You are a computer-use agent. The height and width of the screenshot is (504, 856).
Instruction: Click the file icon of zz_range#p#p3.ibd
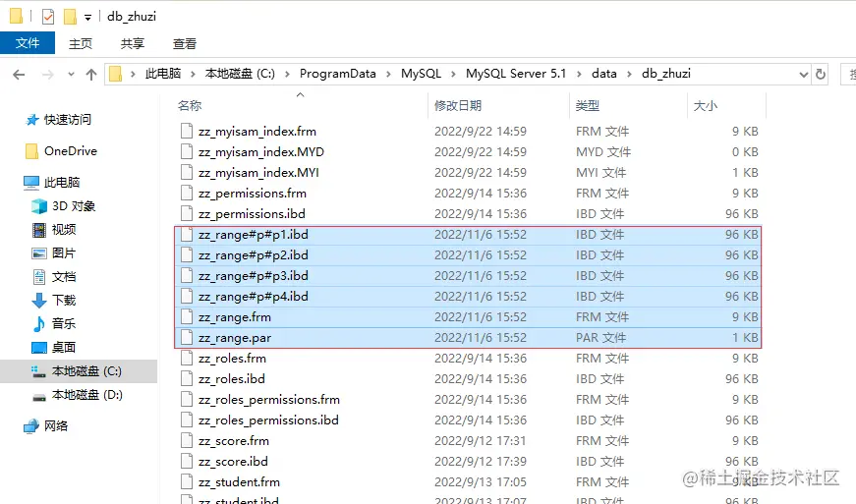pyautogui.click(x=187, y=276)
